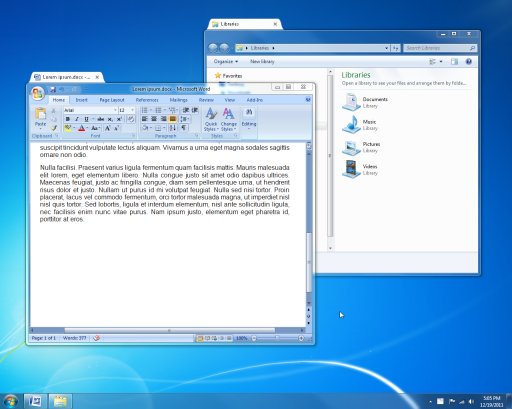Open the Change Styles menu
512x409 pixels.
click(228, 119)
